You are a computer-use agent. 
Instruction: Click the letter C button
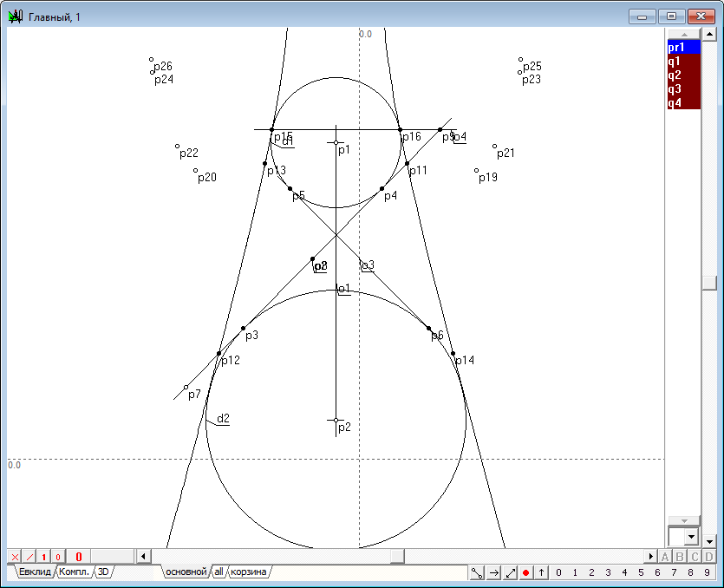[695, 556]
